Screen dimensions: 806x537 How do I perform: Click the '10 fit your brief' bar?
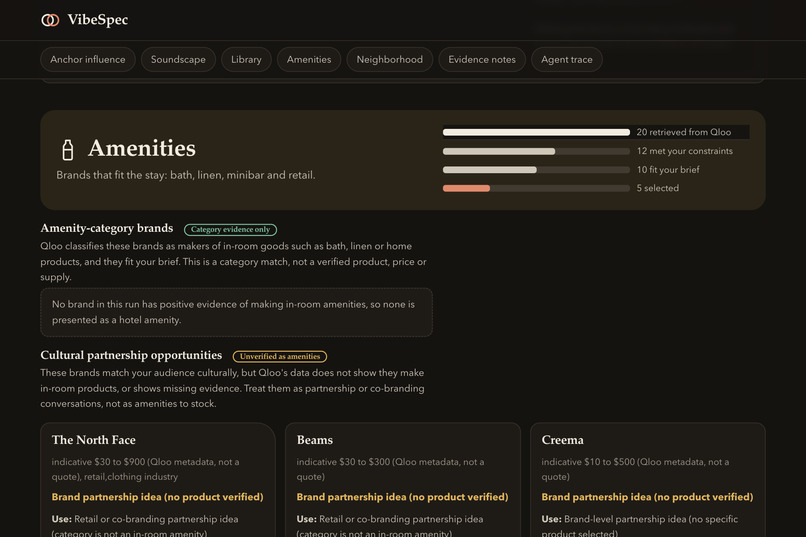tap(536, 170)
